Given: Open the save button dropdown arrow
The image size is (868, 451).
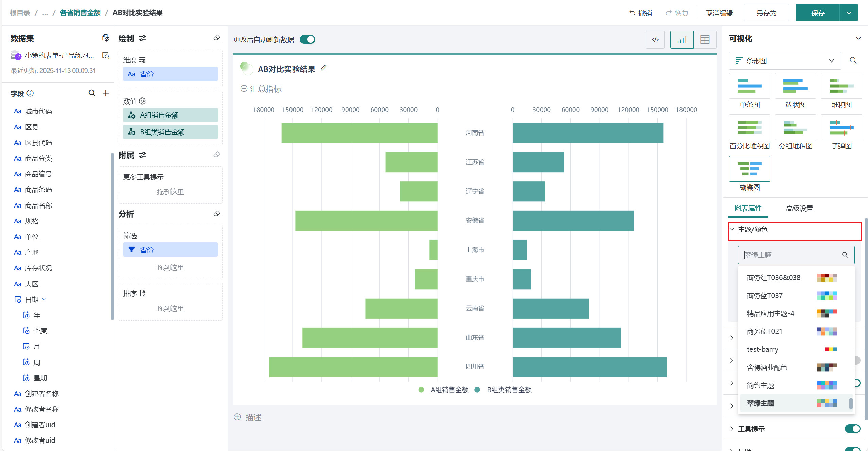Looking at the screenshot, I should click(x=849, y=13).
